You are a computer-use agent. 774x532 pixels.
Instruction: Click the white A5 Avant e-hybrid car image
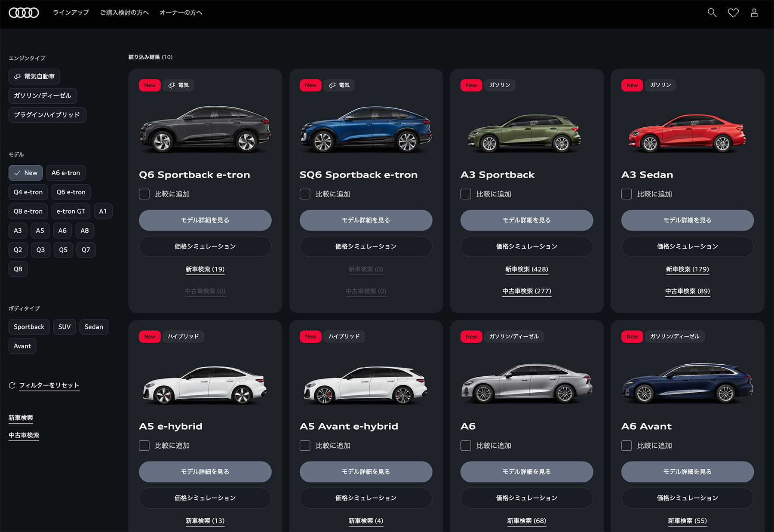click(x=365, y=385)
